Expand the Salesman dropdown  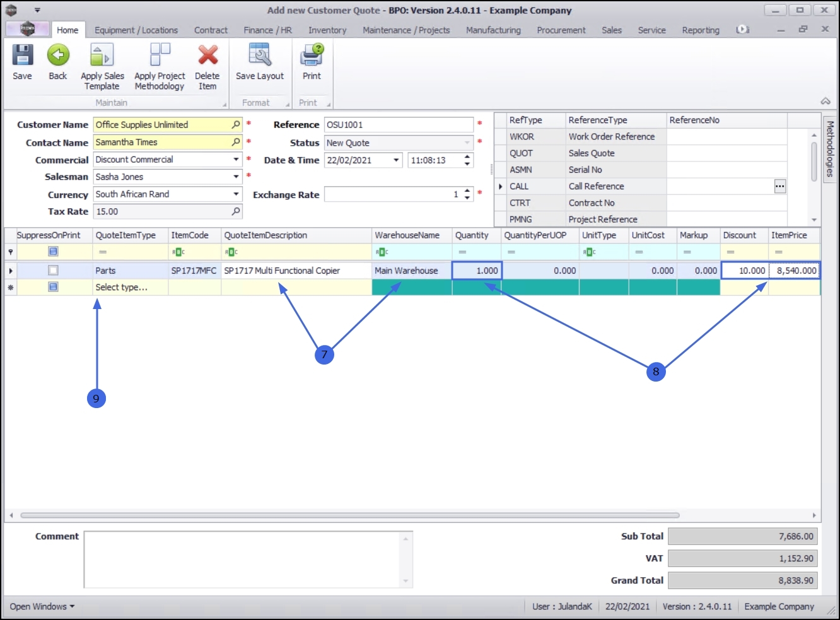[x=236, y=177]
